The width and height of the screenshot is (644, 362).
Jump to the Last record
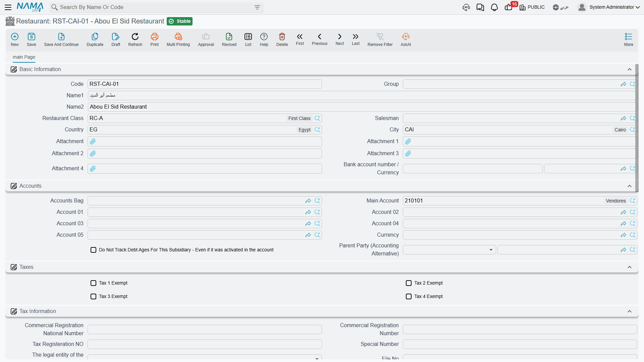point(356,39)
